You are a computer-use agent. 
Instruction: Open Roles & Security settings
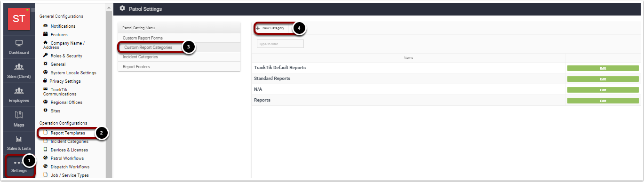point(66,56)
